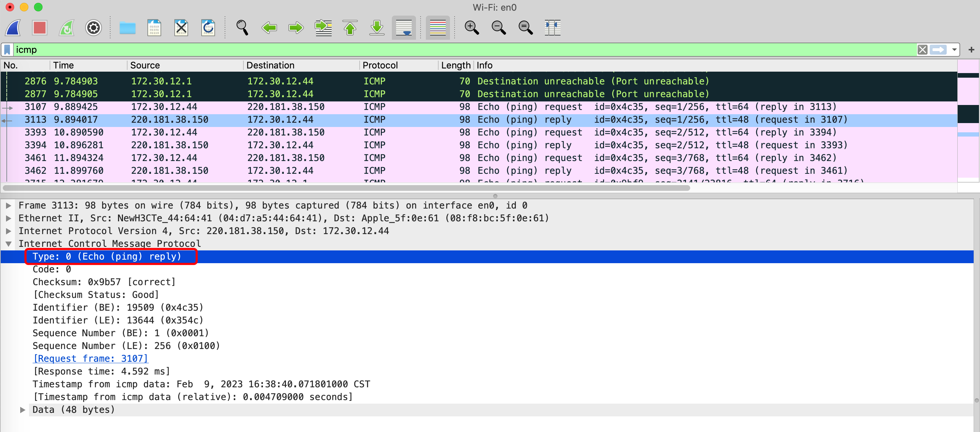Collapse Internet Control Message Protocol section

(9, 244)
